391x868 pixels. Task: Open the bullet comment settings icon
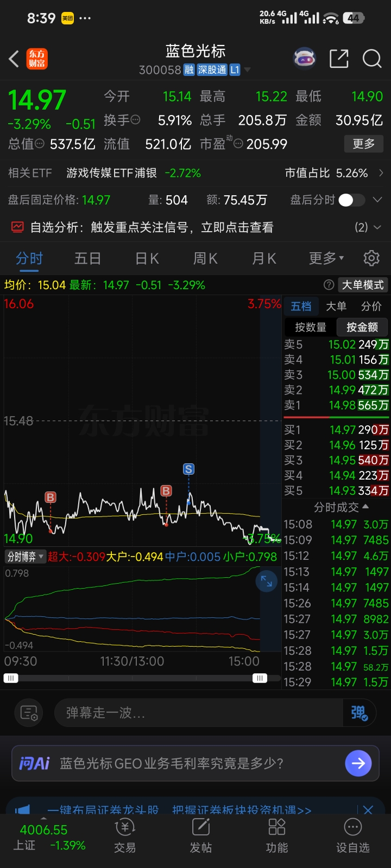point(29,712)
